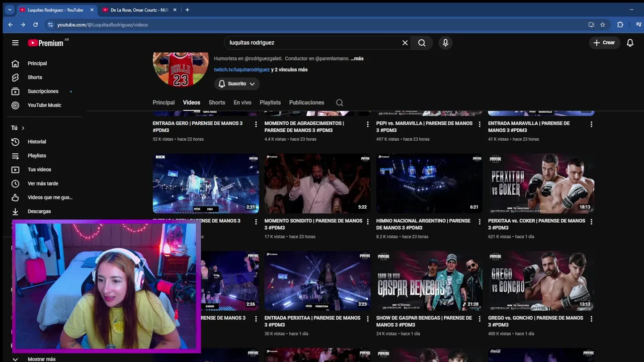Start voice search with microphone
644x362 pixels.
pos(445,43)
